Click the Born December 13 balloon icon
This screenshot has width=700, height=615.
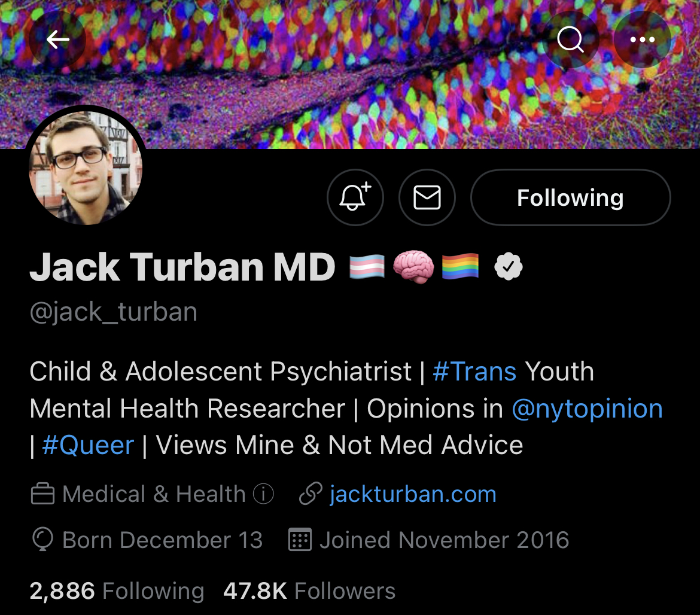(43, 540)
